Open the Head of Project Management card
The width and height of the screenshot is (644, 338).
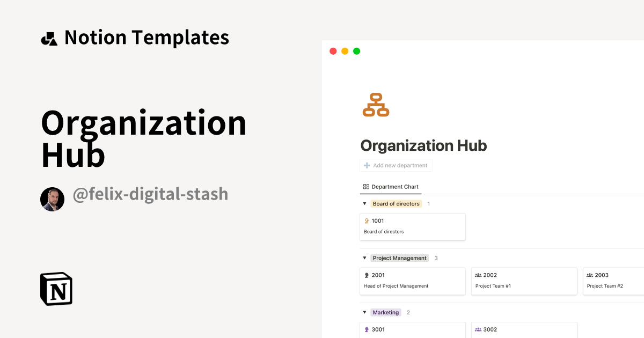412,281
